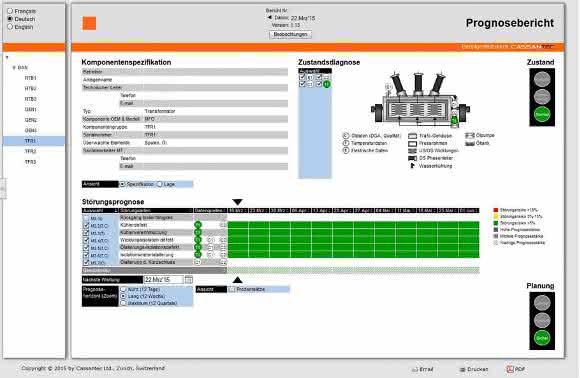Click the OS Phasenleiter legend icon
Image resolution: width=580 pixels, height=378 pixels.
[x=412, y=158]
